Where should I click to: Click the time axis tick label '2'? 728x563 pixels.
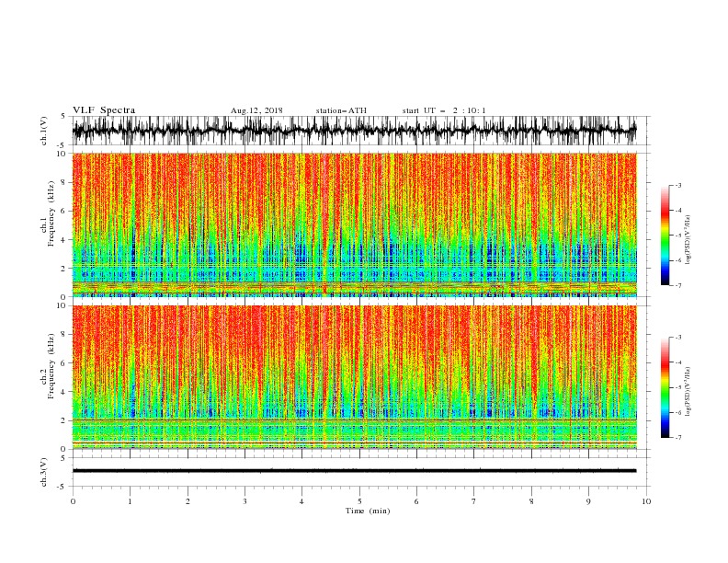[x=188, y=501]
